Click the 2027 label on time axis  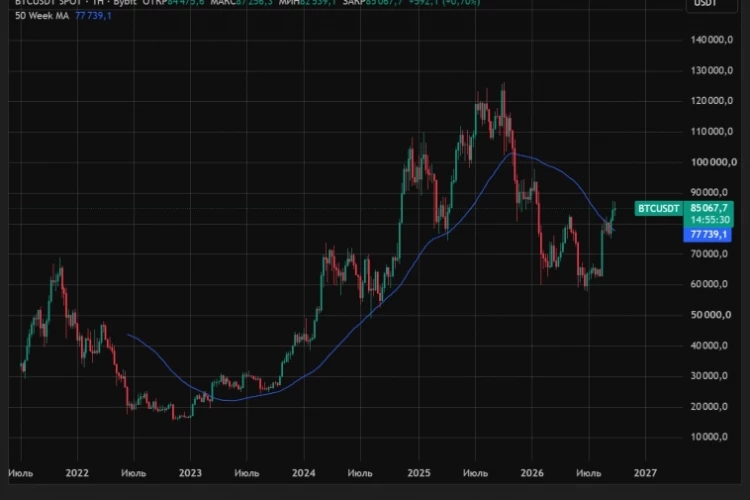point(645,473)
